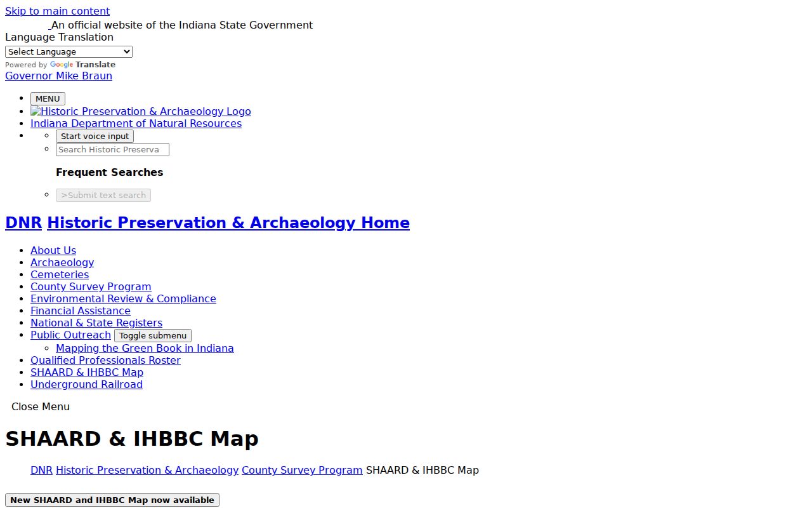Open the Underground Railroad link
Image resolution: width=812 pixels, height=508 pixels.
[86, 384]
